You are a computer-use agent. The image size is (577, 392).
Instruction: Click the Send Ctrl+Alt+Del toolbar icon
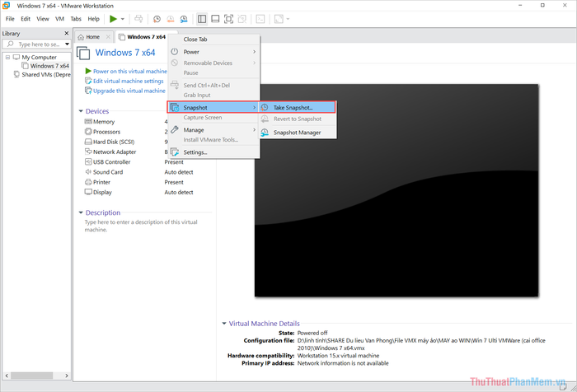click(138, 19)
